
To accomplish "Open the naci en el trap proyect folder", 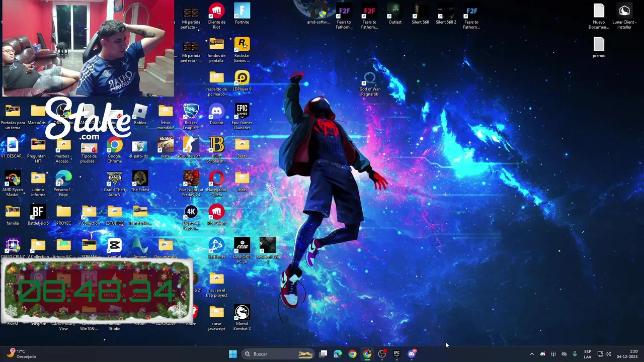I will pyautogui.click(x=216, y=284).
